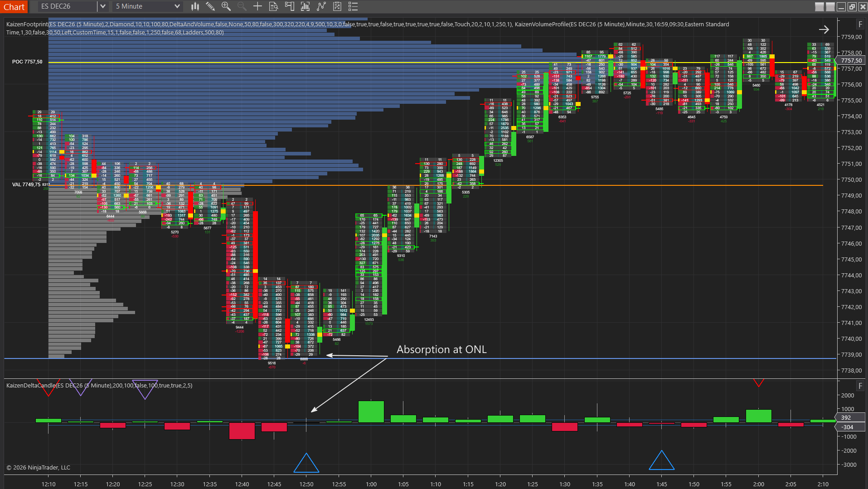868x489 pixels.
Task: Click the VAL 7749,75 label
Action: tap(26, 184)
